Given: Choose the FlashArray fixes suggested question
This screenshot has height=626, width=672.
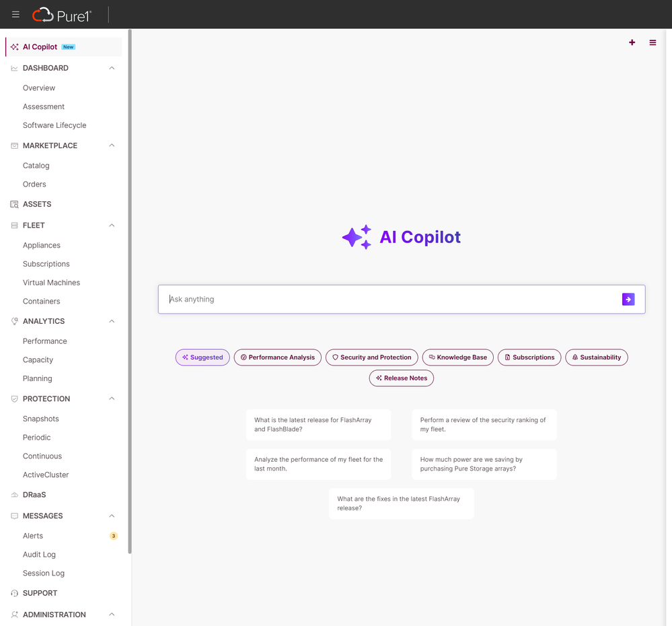Looking at the screenshot, I should [x=401, y=503].
